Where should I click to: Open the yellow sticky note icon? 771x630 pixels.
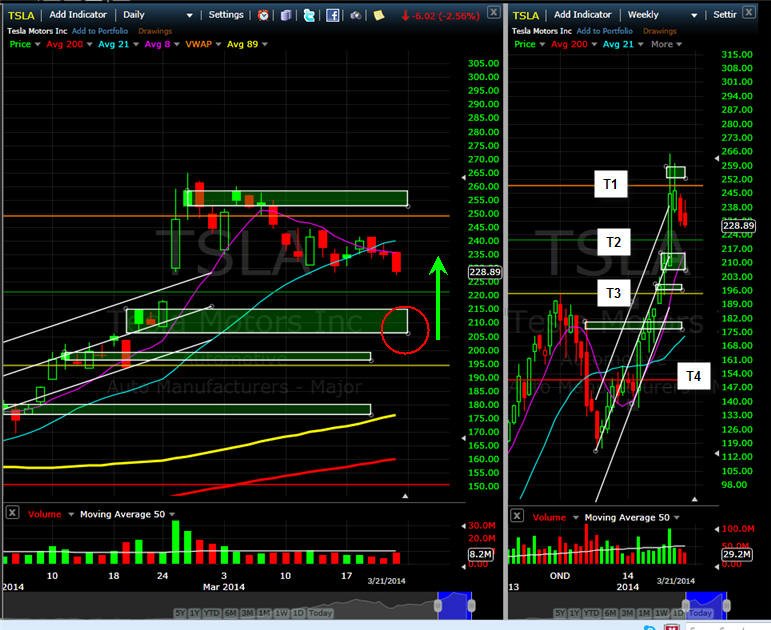[x=379, y=15]
